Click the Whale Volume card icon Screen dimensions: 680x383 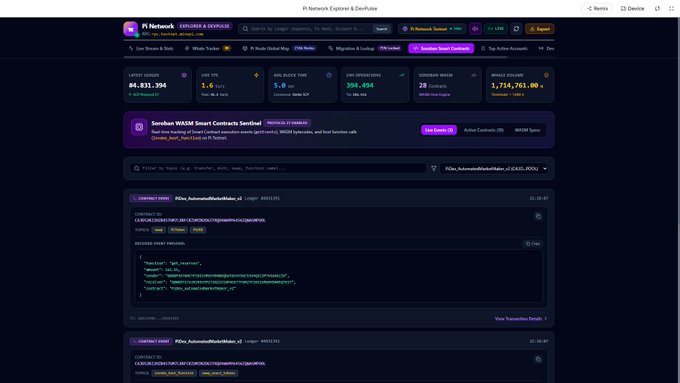(x=546, y=75)
